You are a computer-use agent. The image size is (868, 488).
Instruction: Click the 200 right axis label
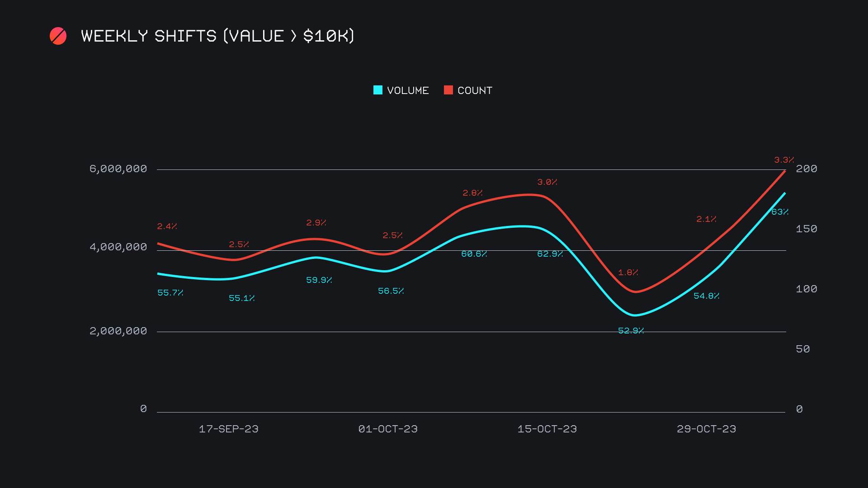point(807,169)
